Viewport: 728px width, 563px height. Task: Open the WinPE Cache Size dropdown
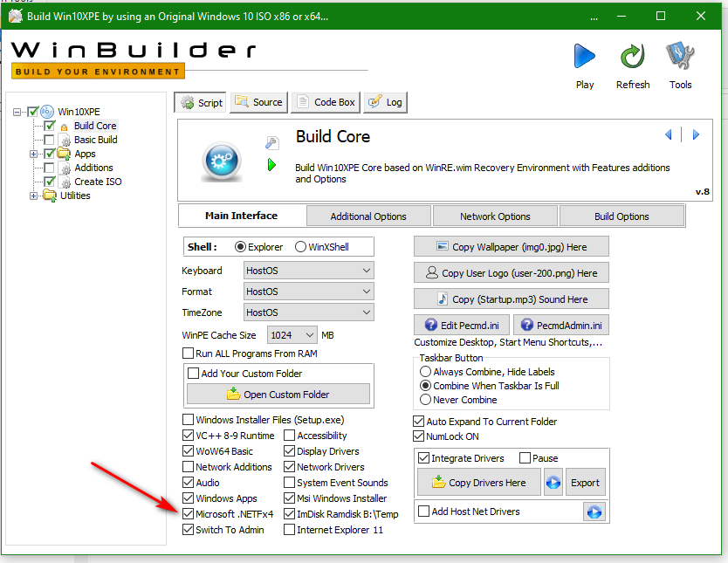(292, 335)
